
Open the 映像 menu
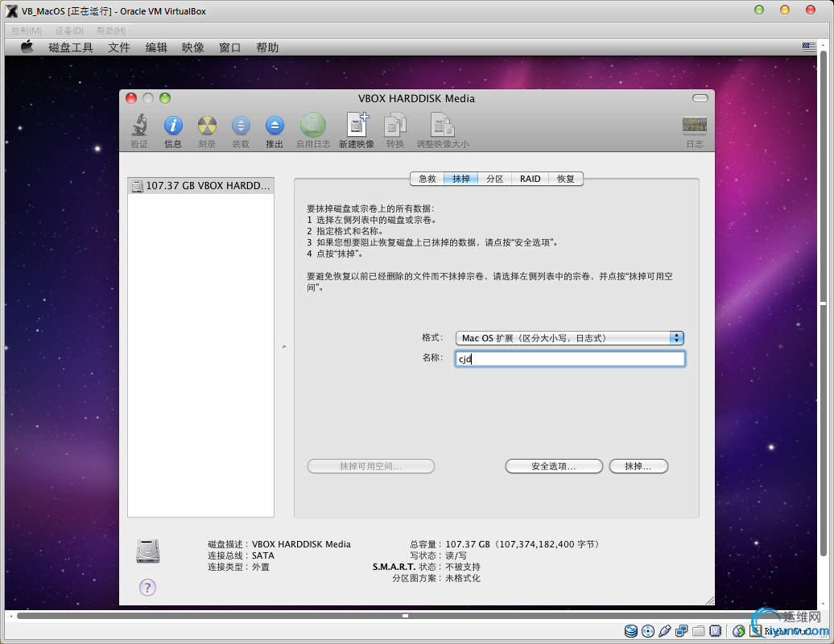pyautogui.click(x=193, y=47)
